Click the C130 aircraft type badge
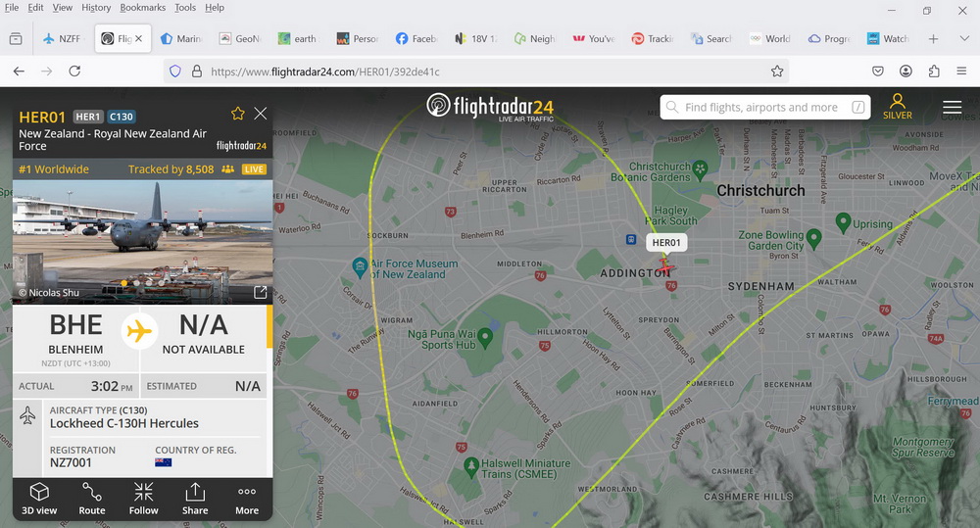The image size is (980, 528). point(121,117)
